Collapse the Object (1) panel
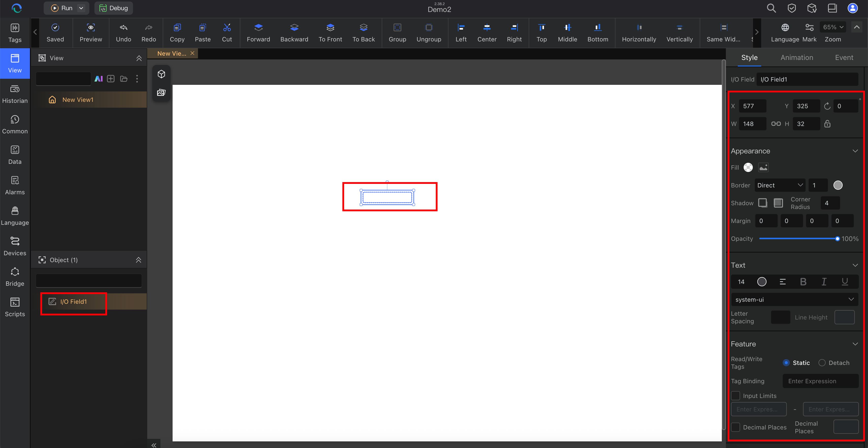Viewport: 868px width, 448px height. (139, 260)
